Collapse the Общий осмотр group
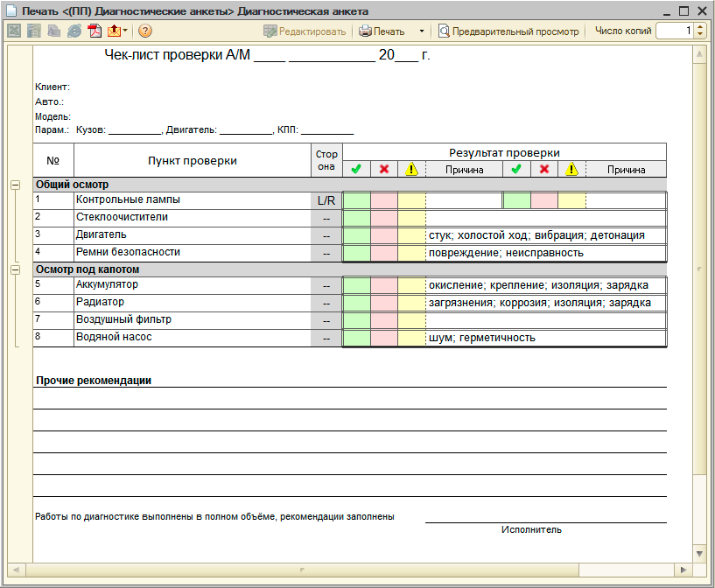The width and height of the screenshot is (715, 588). (15, 185)
